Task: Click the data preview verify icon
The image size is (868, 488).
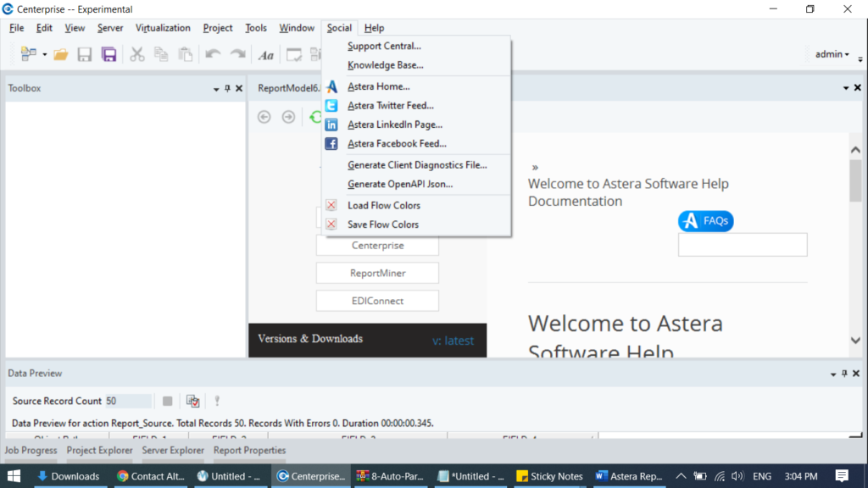Action: pyautogui.click(x=192, y=401)
